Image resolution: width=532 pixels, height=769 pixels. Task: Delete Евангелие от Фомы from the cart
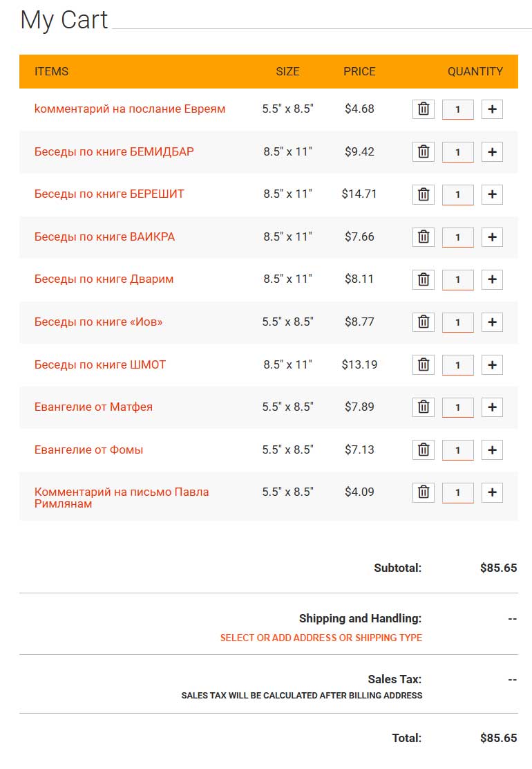(424, 450)
